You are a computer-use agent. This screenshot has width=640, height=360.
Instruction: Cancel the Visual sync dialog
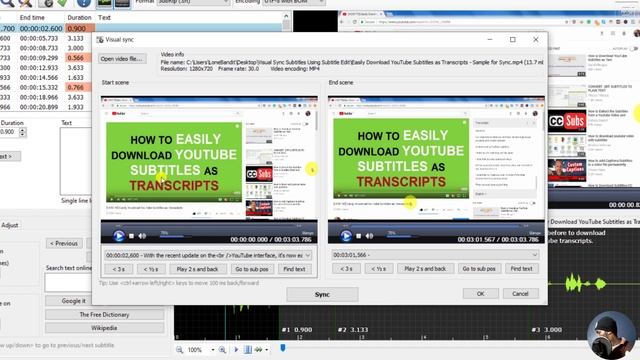520,293
